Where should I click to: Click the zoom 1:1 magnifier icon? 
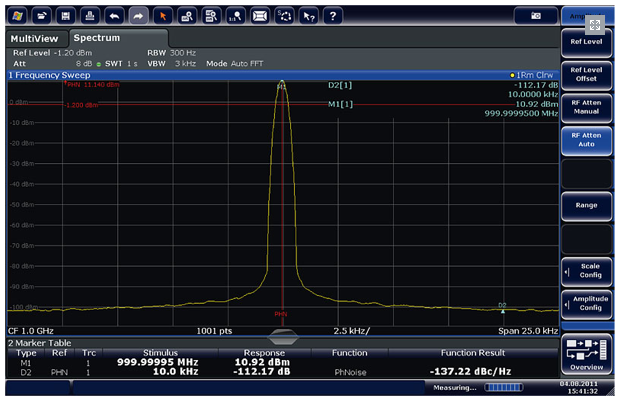coord(235,16)
